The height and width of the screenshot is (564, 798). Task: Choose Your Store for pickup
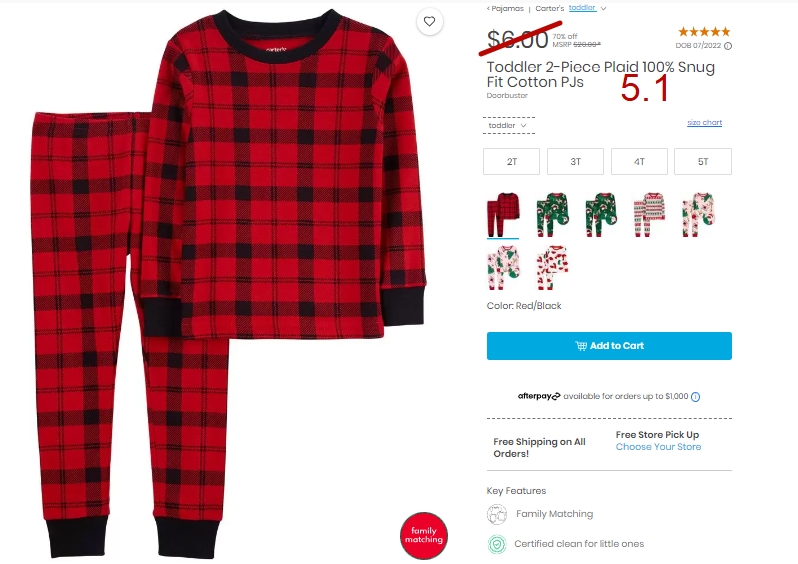658,446
